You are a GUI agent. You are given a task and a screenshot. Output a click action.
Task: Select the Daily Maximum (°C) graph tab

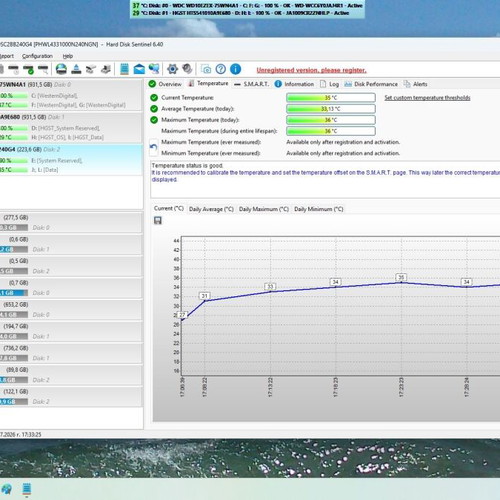pyautogui.click(x=264, y=209)
